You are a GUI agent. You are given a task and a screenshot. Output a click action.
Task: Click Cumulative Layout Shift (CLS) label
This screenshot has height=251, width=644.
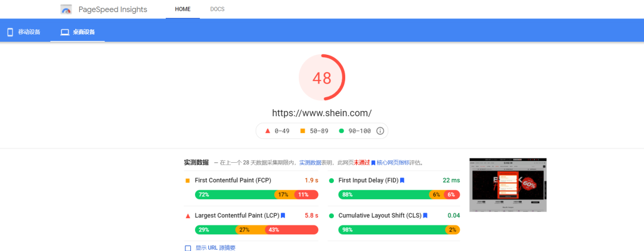coord(380,215)
